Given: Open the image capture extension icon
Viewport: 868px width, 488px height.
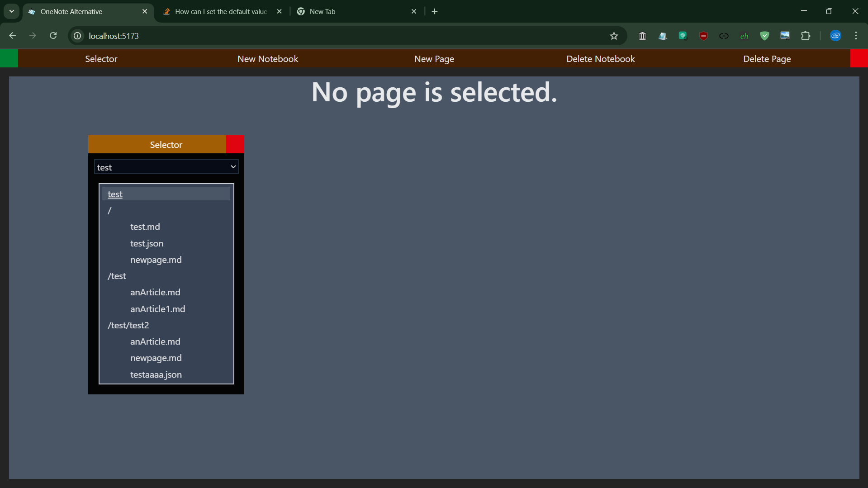Looking at the screenshot, I should tap(785, 36).
